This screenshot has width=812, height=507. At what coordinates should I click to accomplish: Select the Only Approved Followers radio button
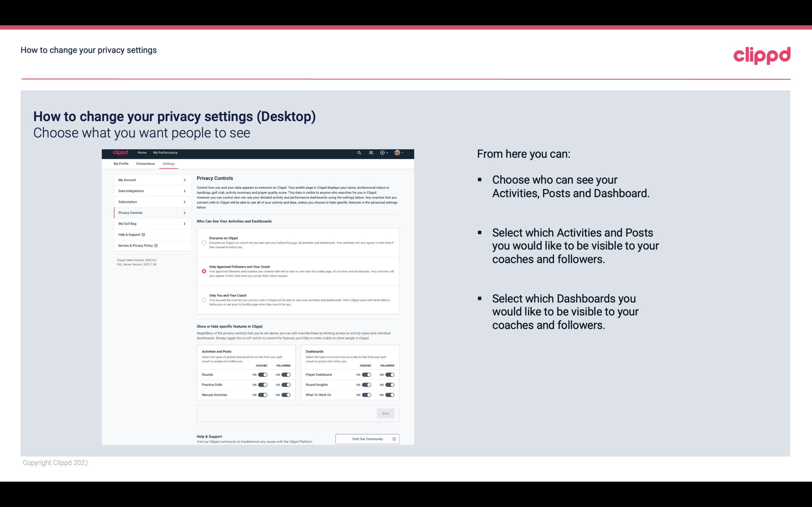pyautogui.click(x=203, y=271)
